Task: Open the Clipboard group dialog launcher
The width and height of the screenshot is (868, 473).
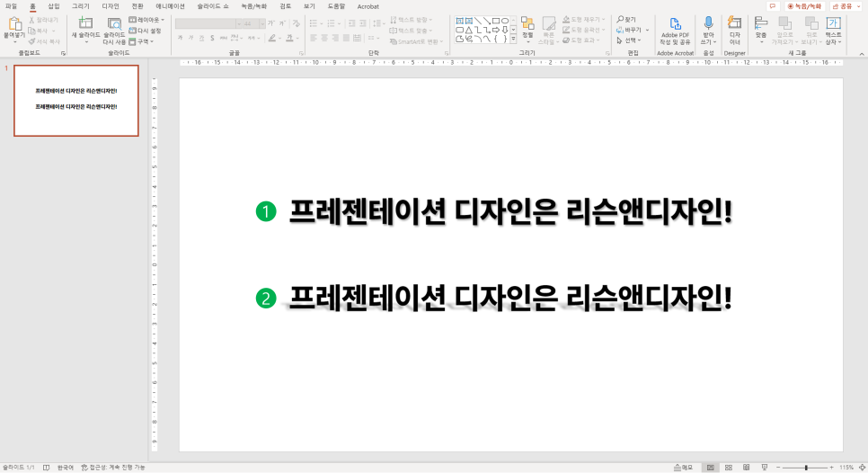Action: tap(63, 53)
